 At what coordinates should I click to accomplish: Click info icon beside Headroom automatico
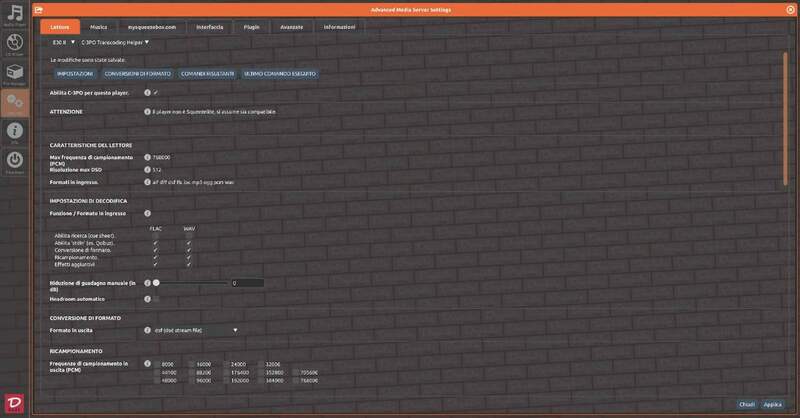pos(147,298)
